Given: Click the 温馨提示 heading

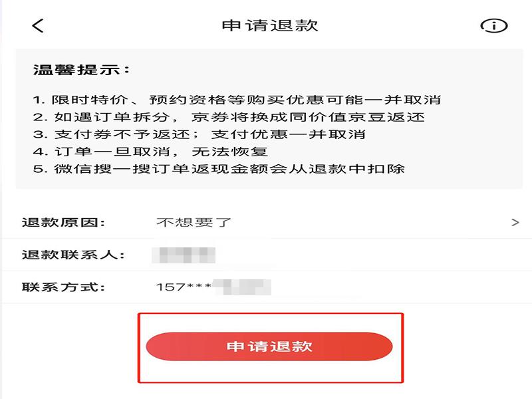Looking at the screenshot, I should point(82,69).
